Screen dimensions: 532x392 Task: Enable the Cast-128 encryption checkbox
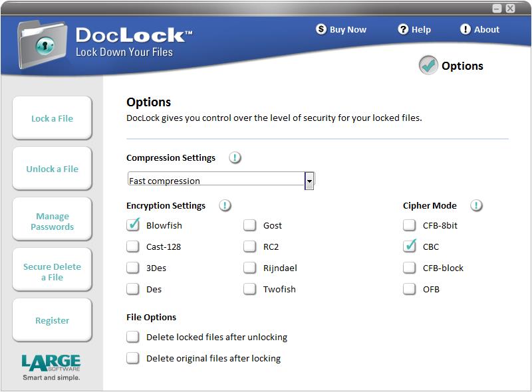point(132,246)
